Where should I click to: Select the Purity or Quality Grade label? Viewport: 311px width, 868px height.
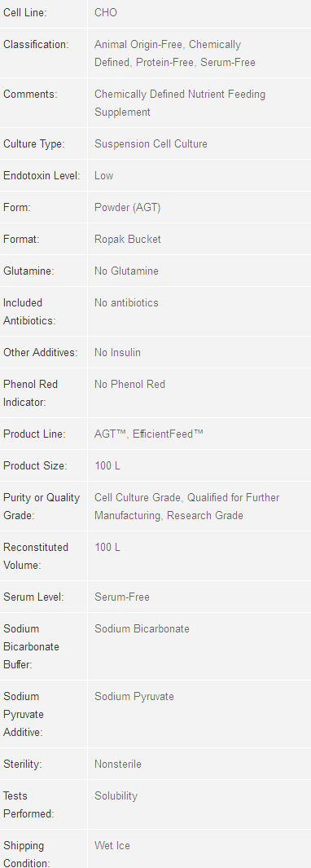click(x=42, y=506)
